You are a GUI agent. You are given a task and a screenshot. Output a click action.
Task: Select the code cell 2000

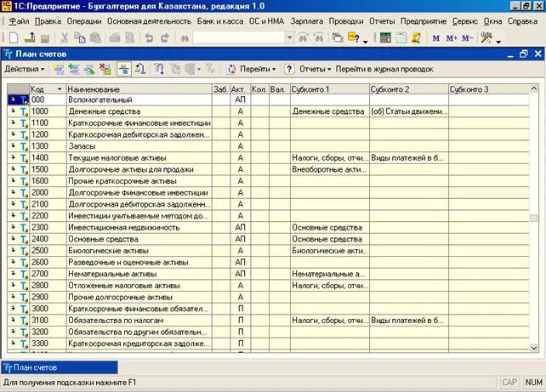pos(48,192)
